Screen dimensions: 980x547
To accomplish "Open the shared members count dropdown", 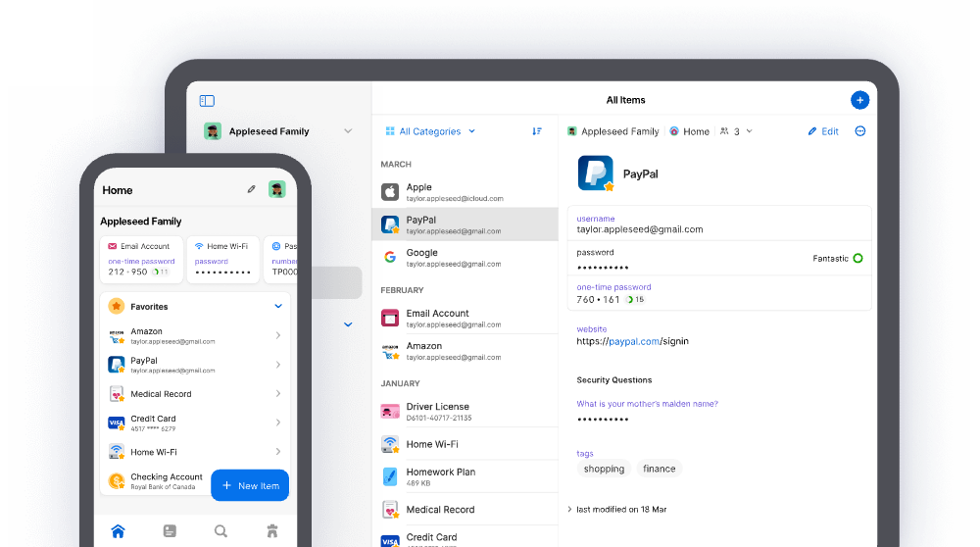I will click(x=736, y=131).
